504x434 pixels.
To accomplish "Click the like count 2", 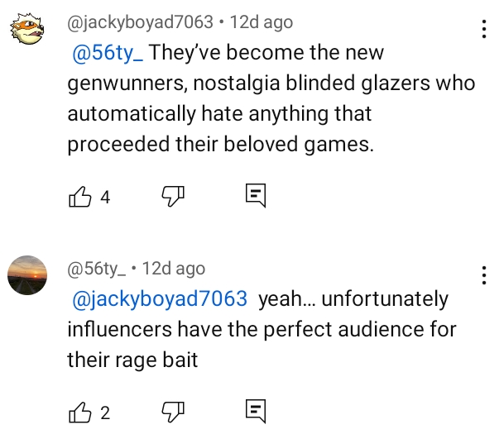I will pos(105,413).
